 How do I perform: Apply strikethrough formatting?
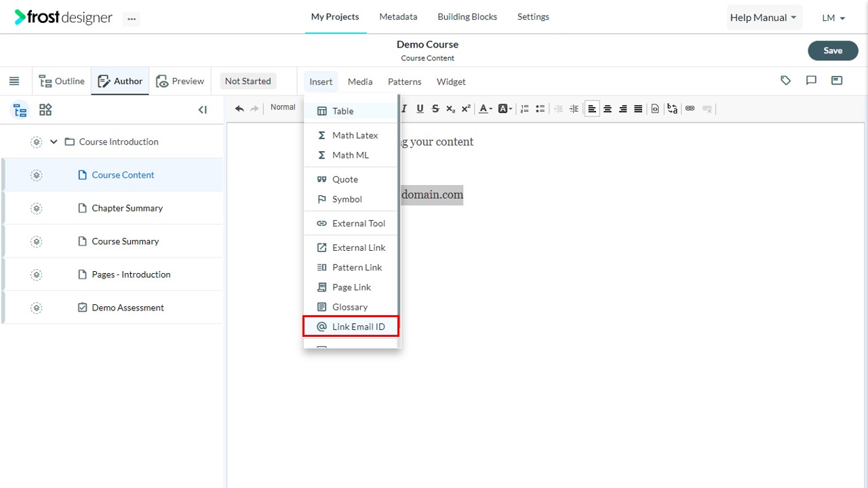pos(435,108)
